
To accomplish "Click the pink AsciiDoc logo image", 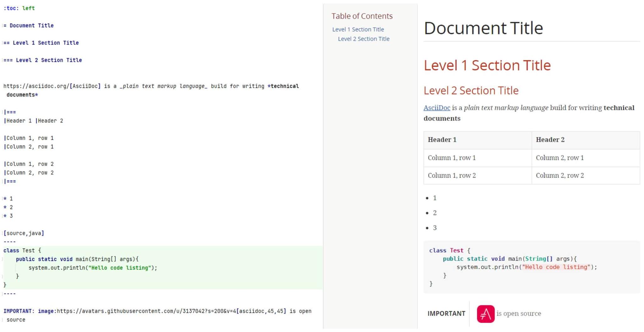I will tap(485, 313).
